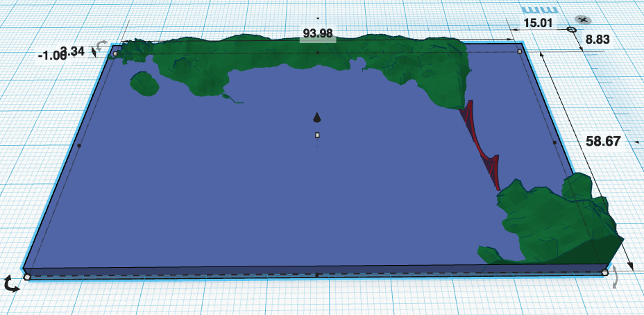Select the white height handle at the model center
Image resolution: width=644 pixels, height=315 pixels.
point(317,135)
